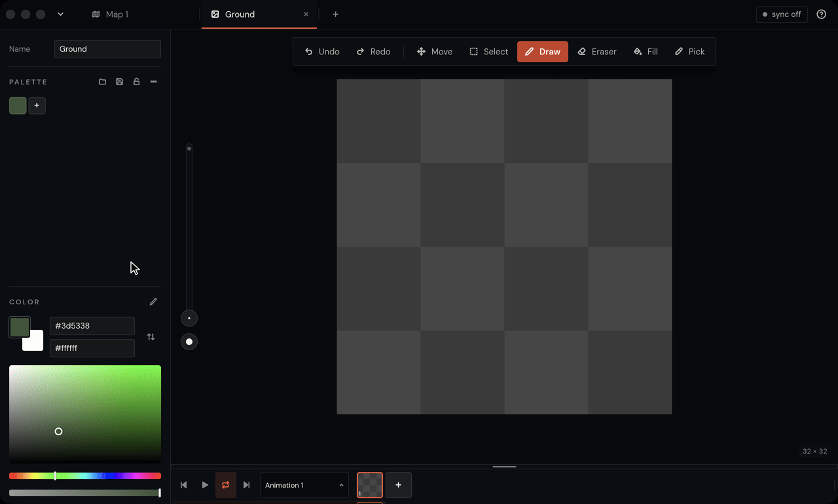
Task: Click the opacity slider below hue
Action: click(x=85, y=493)
